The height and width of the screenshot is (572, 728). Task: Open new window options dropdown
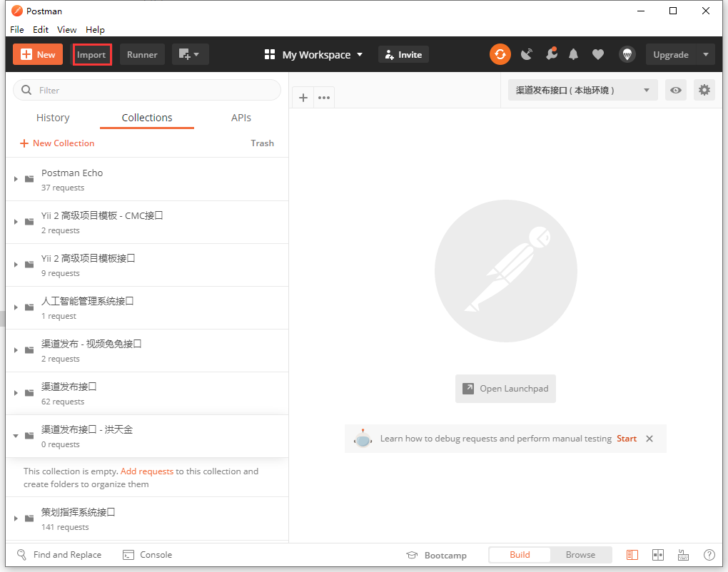pos(190,55)
